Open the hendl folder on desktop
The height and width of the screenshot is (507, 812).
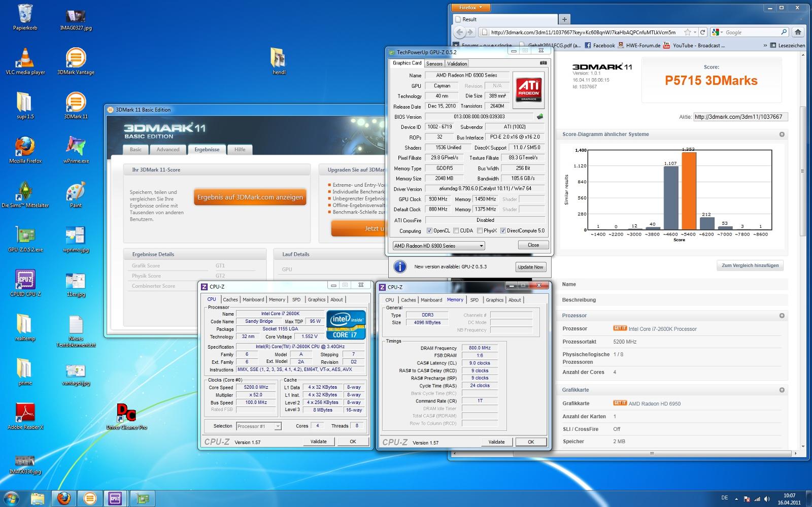point(279,61)
